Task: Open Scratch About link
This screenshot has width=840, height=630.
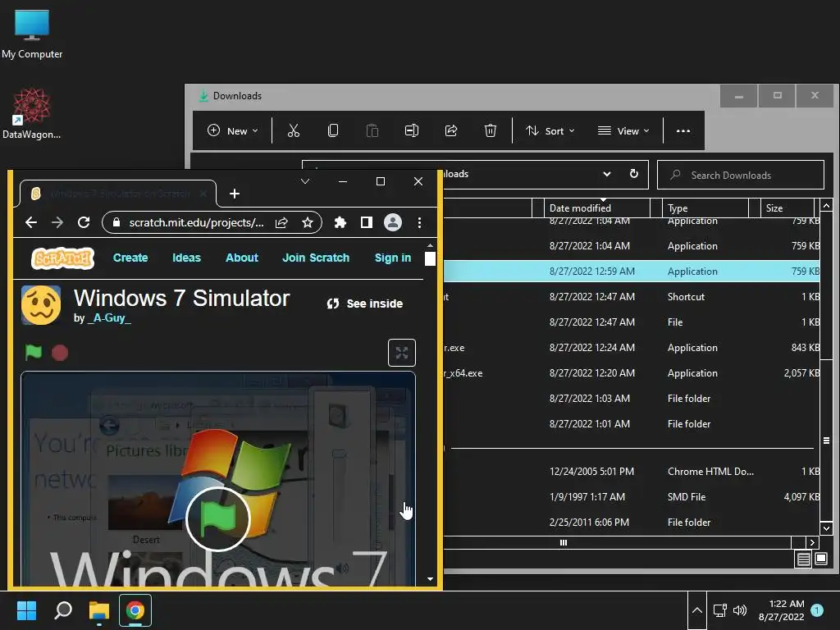Action: tap(242, 258)
